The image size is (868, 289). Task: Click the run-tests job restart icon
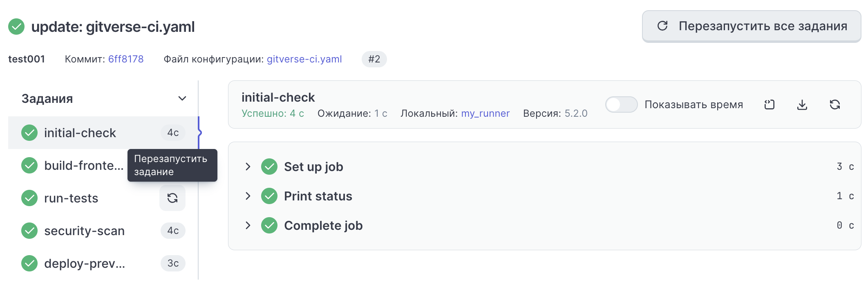point(172,198)
